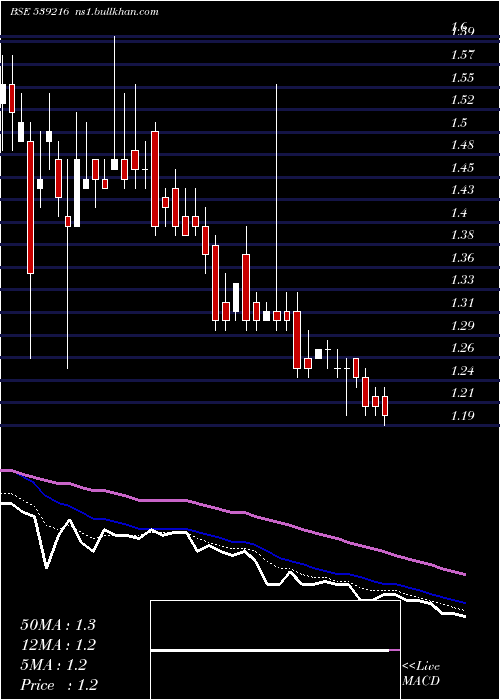Select the 1.5 price axis label
The height and width of the screenshot is (700, 500).
pos(459,122)
